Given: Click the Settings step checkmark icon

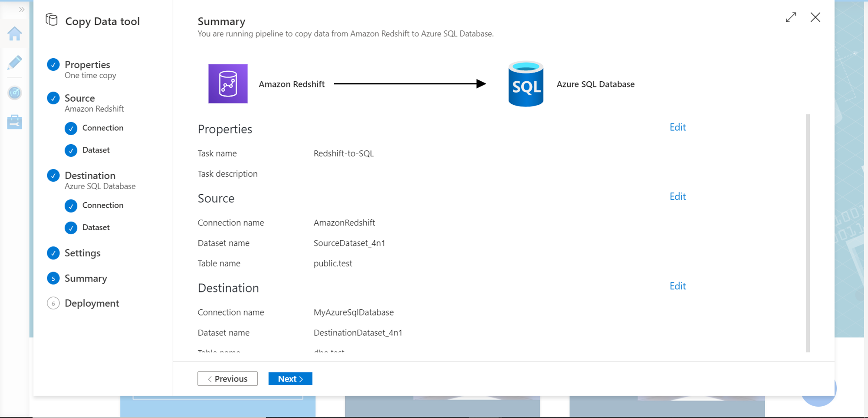Looking at the screenshot, I should point(53,253).
